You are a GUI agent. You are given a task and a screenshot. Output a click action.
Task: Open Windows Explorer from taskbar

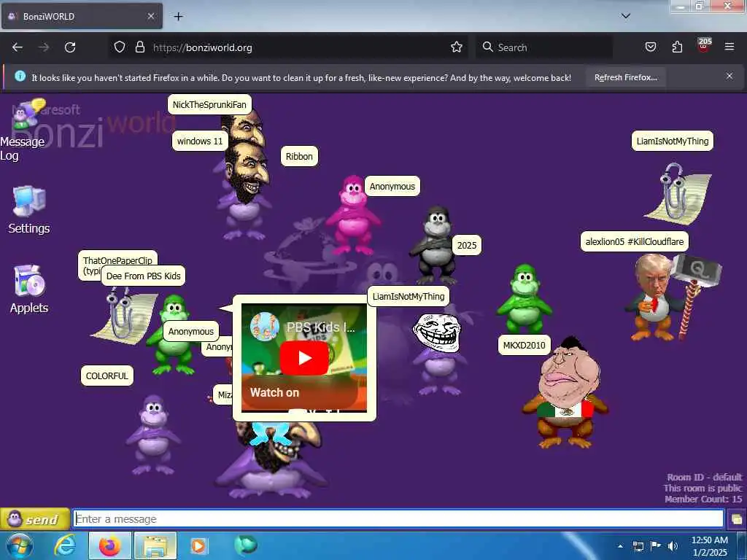[155, 546]
